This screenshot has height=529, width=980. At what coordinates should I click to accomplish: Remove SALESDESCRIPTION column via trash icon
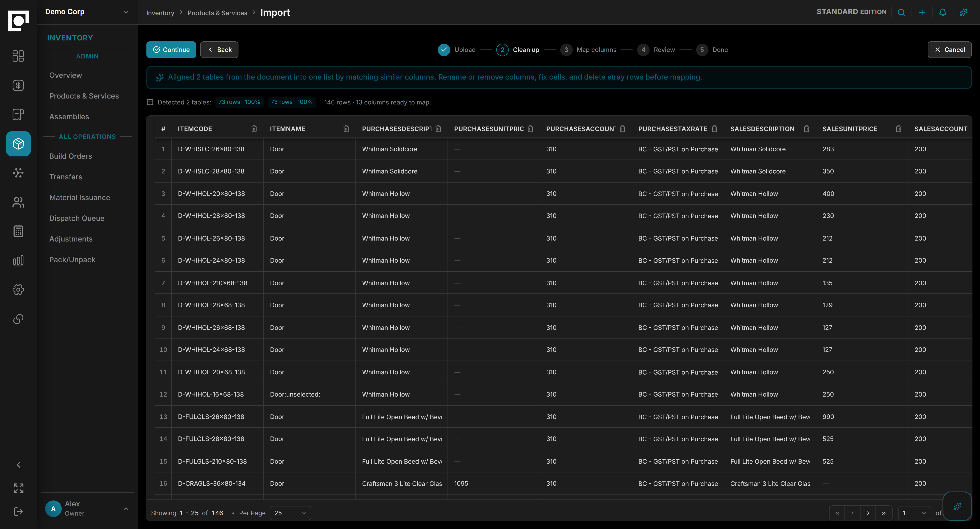coord(807,129)
